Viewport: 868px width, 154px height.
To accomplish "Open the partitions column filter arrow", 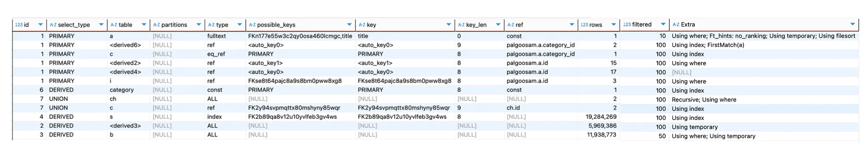I will 199,25.
